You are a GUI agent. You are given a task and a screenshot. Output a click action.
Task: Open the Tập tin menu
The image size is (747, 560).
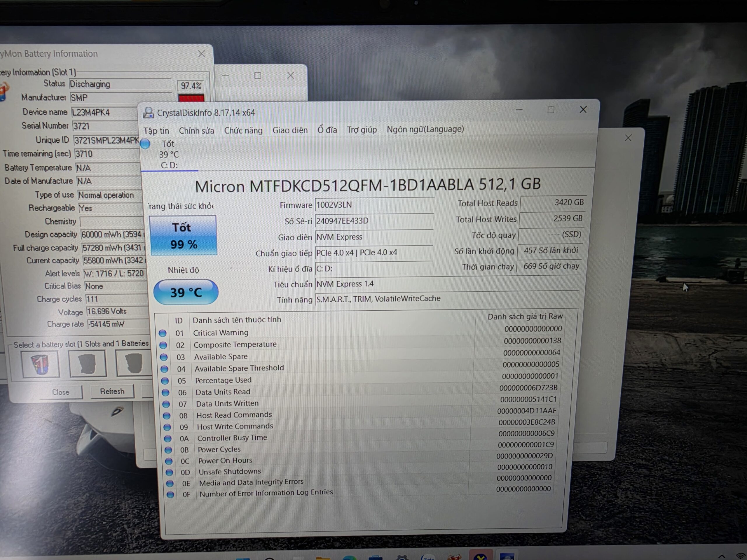pyautogui.click(x=156, y=131)
